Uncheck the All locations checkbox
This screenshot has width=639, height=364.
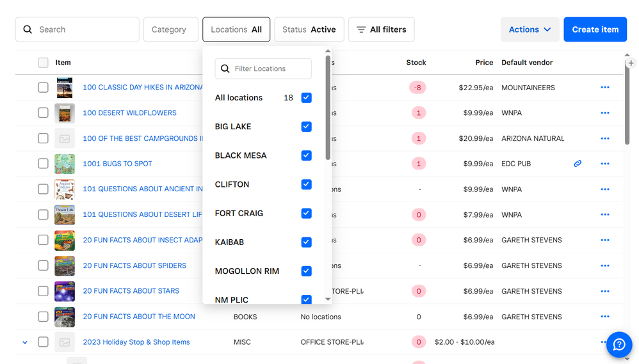[306, 98]
